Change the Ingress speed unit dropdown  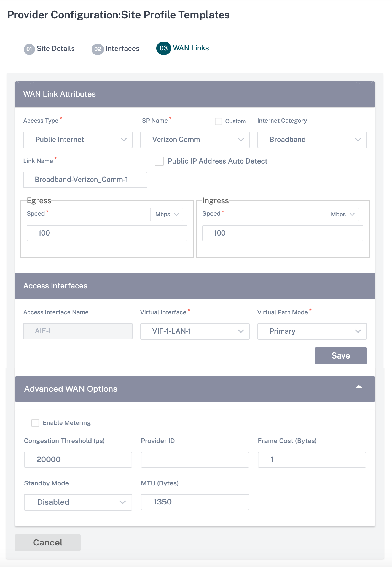[342, 215]
